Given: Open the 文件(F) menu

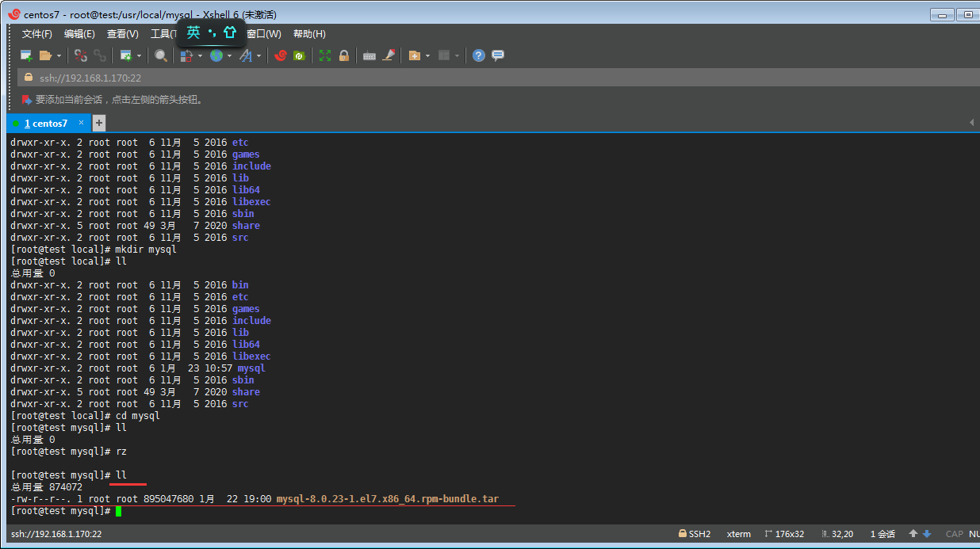Looking at the screenshot, I should click(36, 34).
